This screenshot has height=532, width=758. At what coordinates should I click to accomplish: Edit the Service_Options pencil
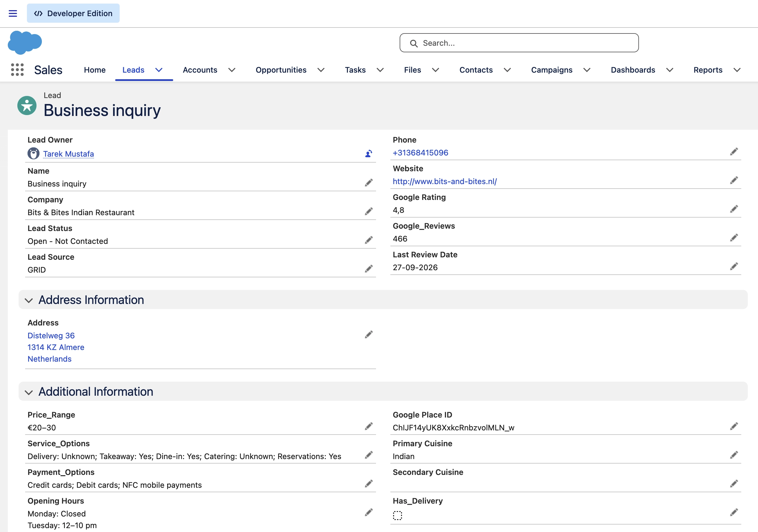(369, 455)
